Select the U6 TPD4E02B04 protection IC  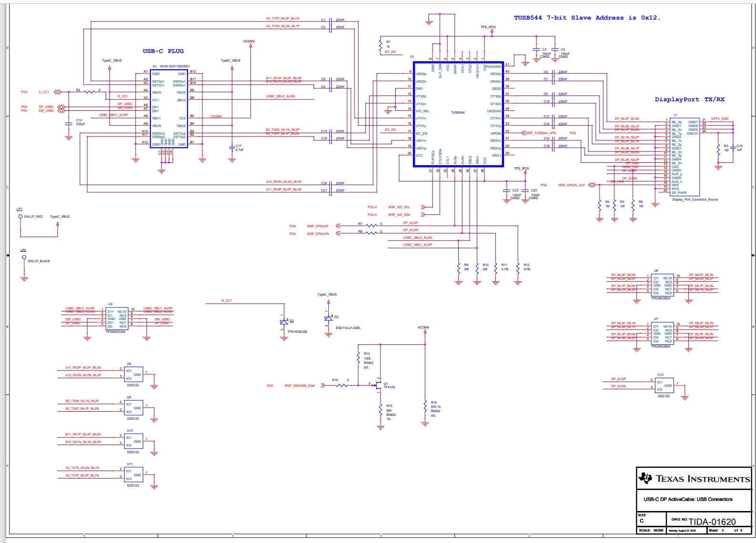pos(662,285)
